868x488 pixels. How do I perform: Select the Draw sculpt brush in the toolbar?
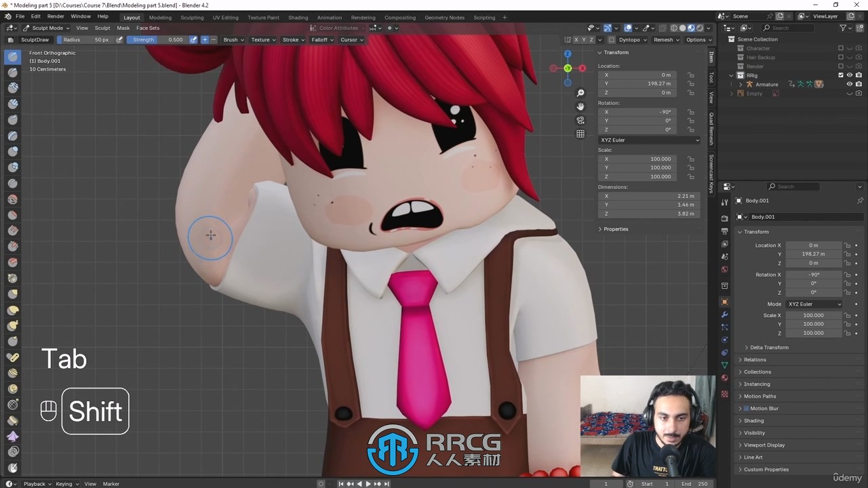[12, 57]
